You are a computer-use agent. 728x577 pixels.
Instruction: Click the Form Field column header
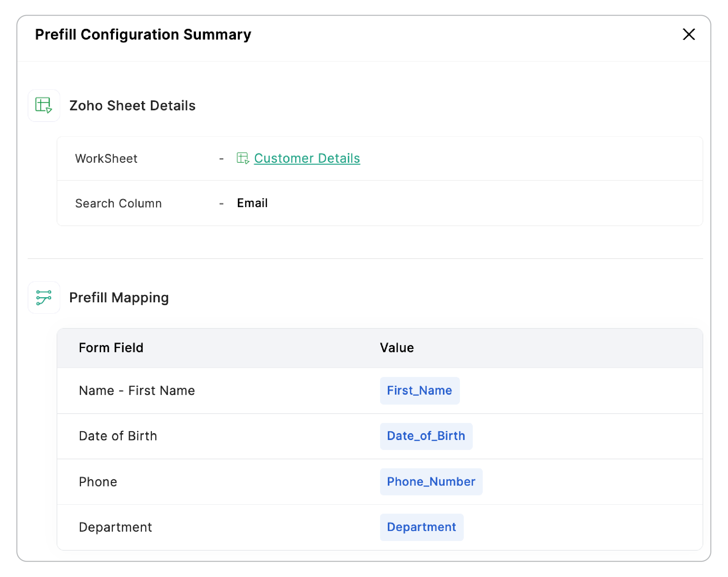pos(111,348)
